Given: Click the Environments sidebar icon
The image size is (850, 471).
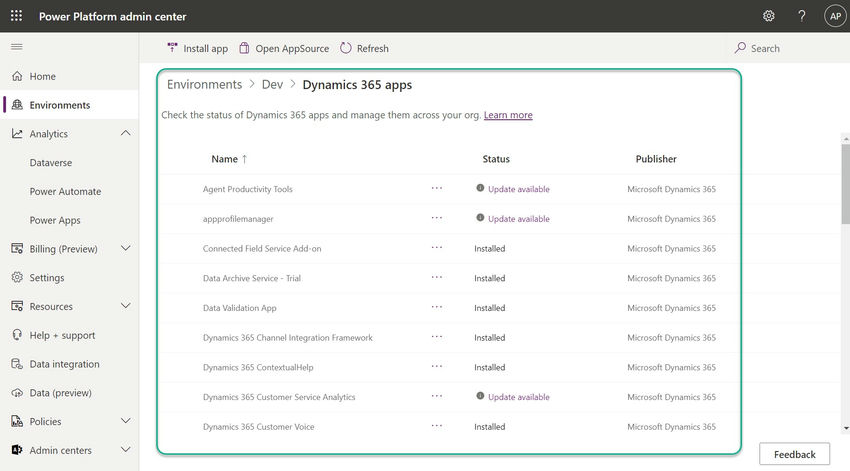Looking at the screenshot, I should (x=17, y=105).
